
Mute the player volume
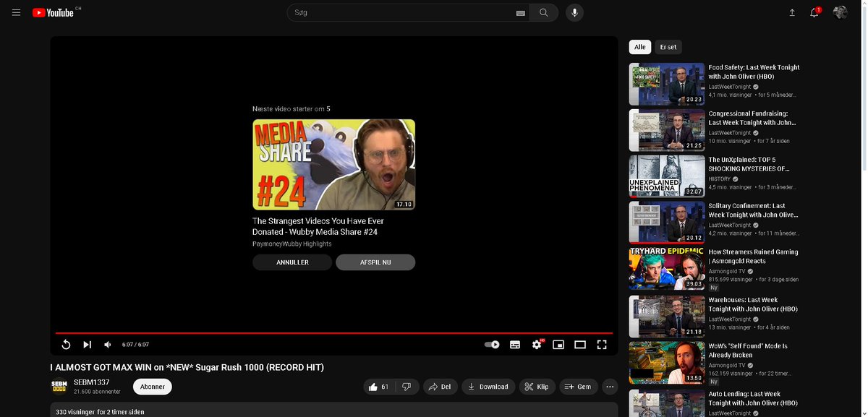[x=108, y=345]
